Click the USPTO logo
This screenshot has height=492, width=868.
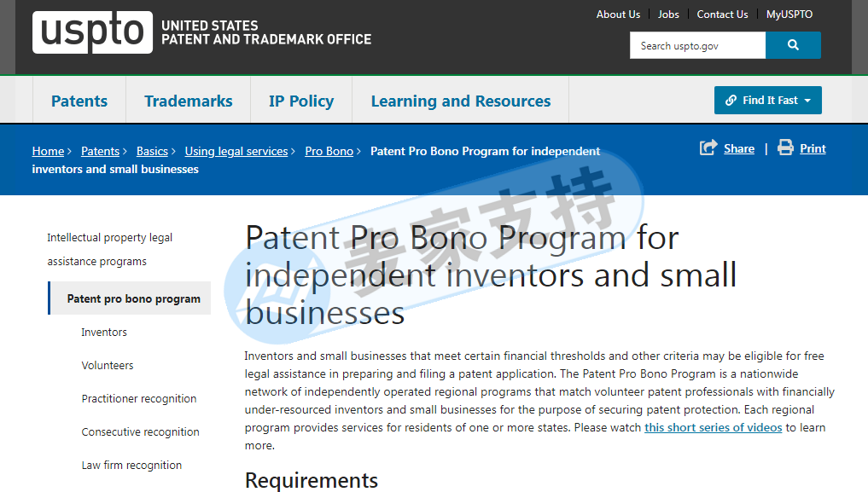(x=92, y=32)
